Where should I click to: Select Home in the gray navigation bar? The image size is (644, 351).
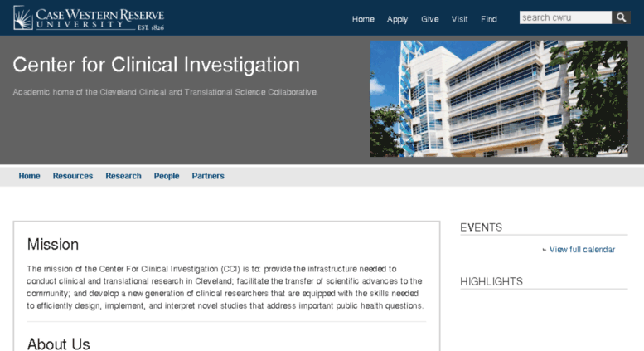click(29, 176)
